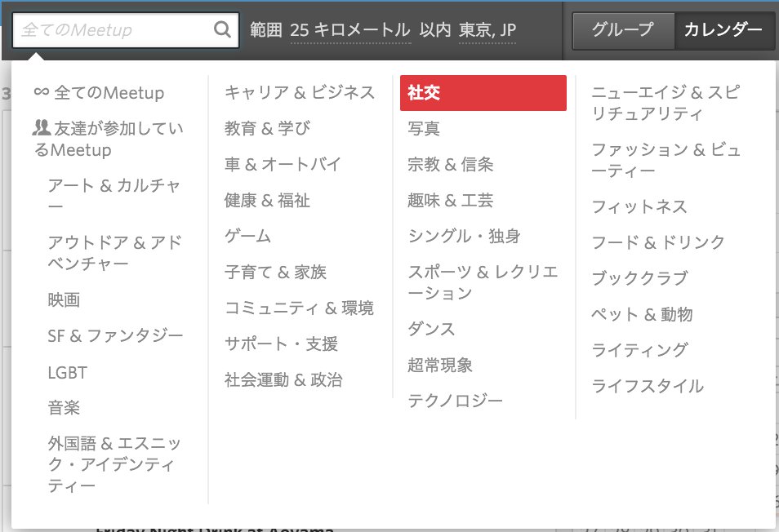
Task: Change the 東京, JP location
Action: coord(487,30)
